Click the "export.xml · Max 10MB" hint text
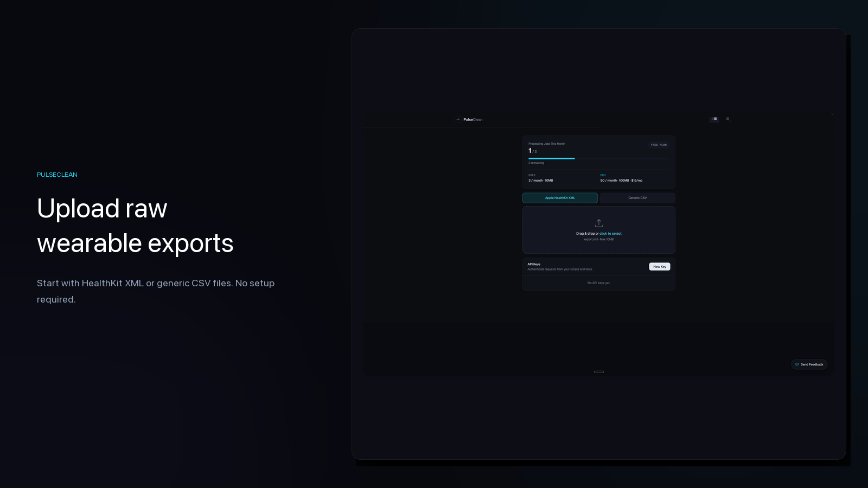 pyautogui.click(x=599, y=239)
